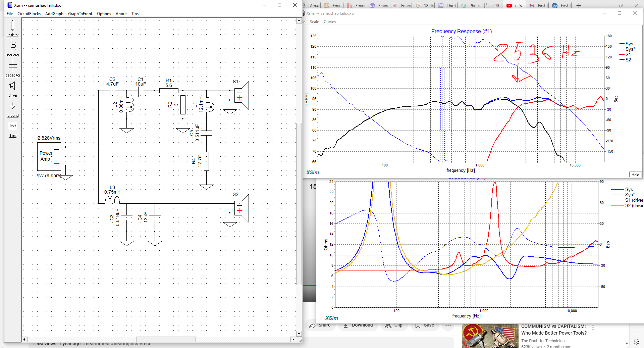644x348 pixels.
Task: Select the capacitor tool in the palette
Action: (13, 68)
